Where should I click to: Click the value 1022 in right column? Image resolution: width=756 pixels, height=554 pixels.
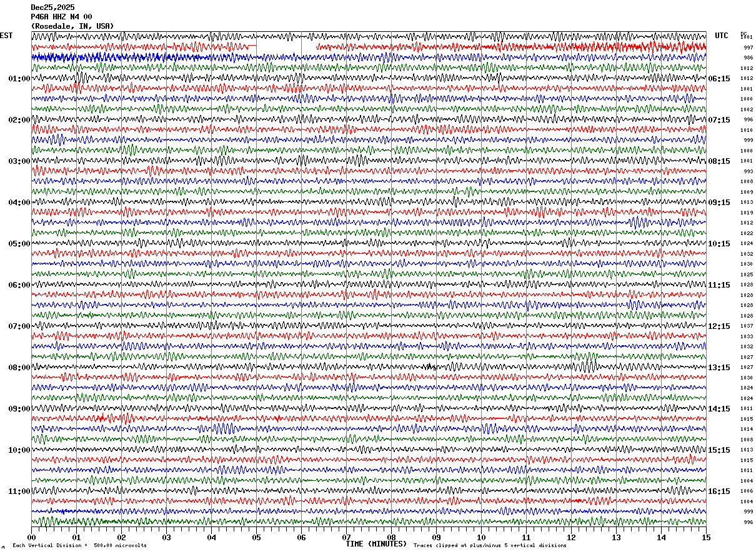pos(747,233)
